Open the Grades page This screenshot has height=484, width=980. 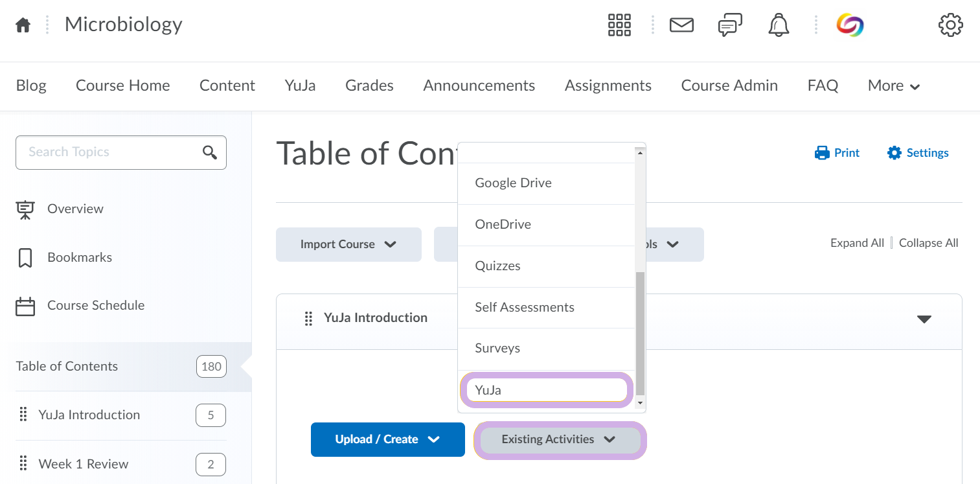tap(370, 86)
